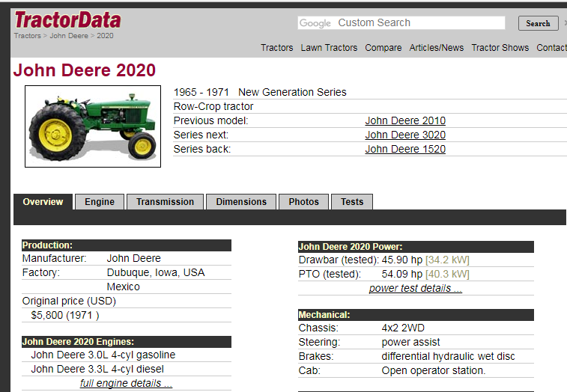Click the TractorData logo
Viewport: 567px width, 392px height.
(67, 19)
